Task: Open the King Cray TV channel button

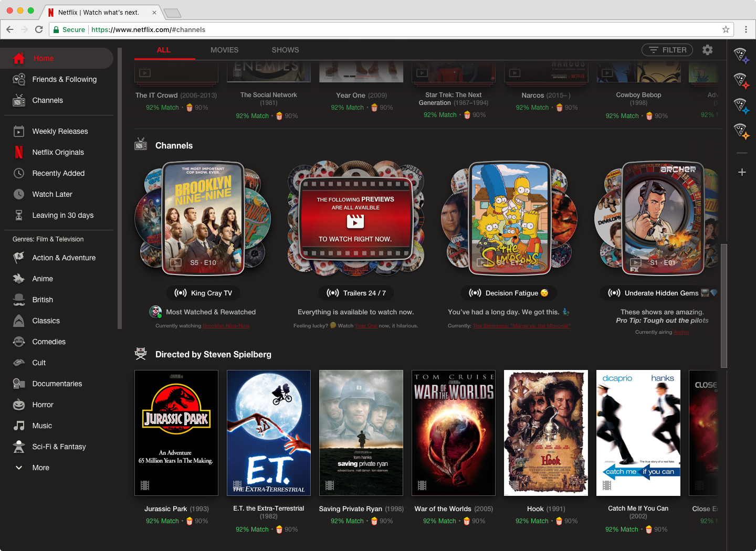Action: tap(203, 293)
